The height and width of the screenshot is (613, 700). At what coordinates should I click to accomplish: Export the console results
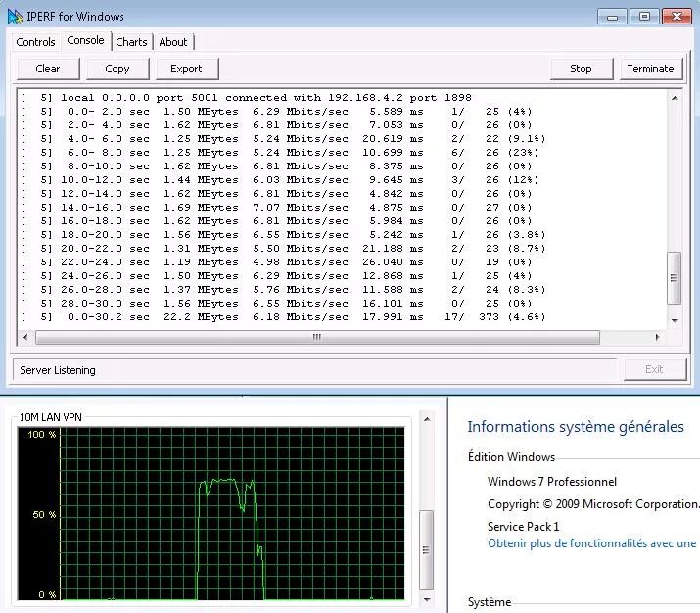pyautogui.click(x=187, y=69)
